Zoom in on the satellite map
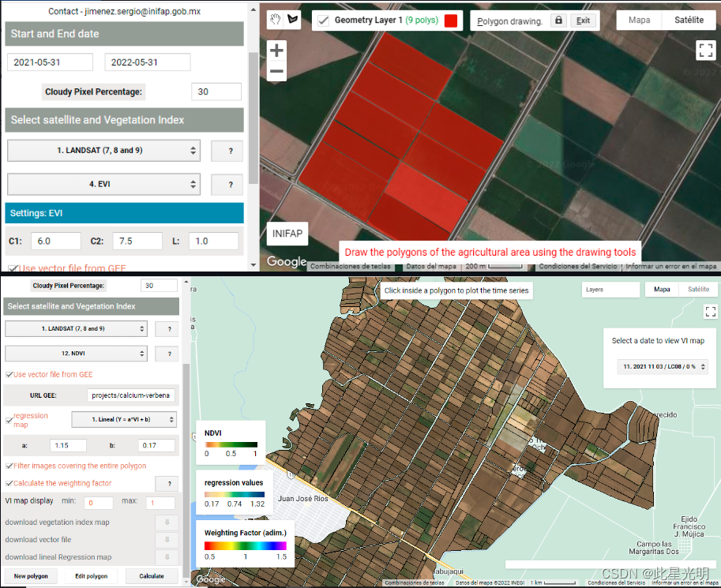This screenshot has height=588, width=721. [x=276, y=51]
